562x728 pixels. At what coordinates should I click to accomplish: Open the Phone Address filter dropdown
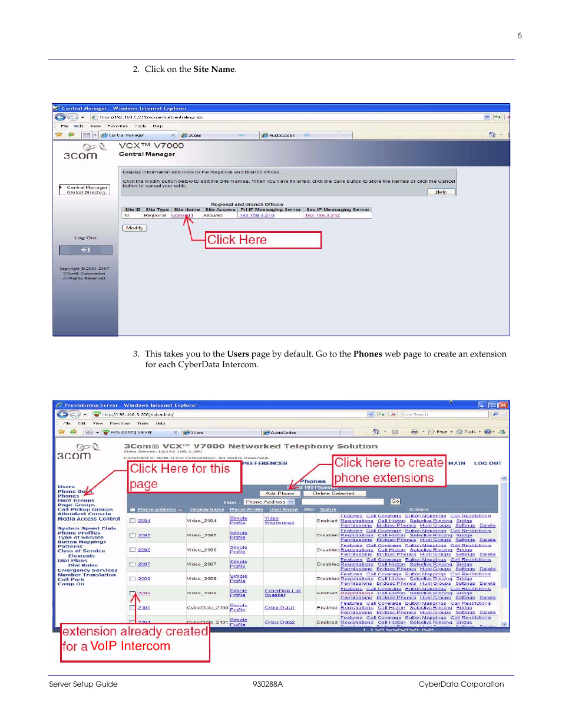coord(269,502)
